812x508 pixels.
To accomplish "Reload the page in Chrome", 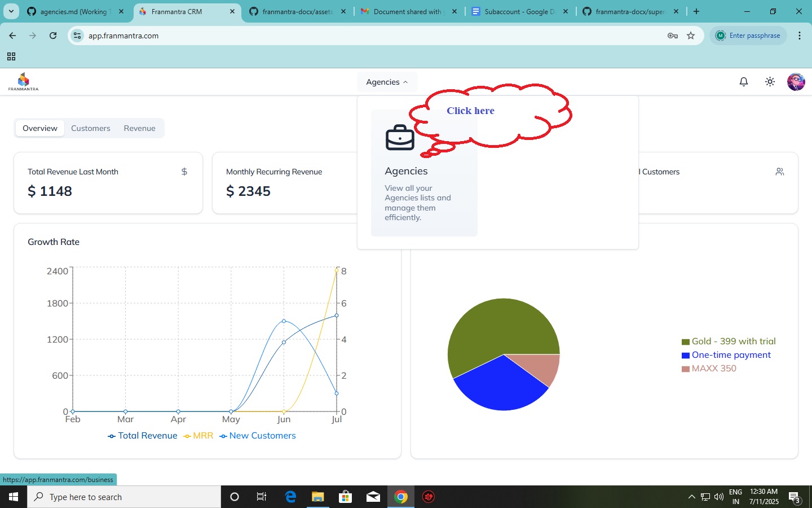I will (53, 36).
